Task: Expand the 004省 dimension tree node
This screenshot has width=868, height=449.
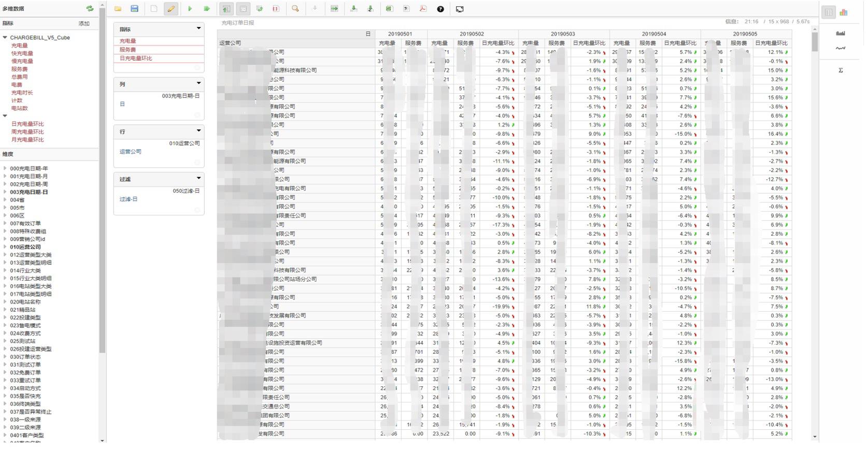Action: coord(5,200)
